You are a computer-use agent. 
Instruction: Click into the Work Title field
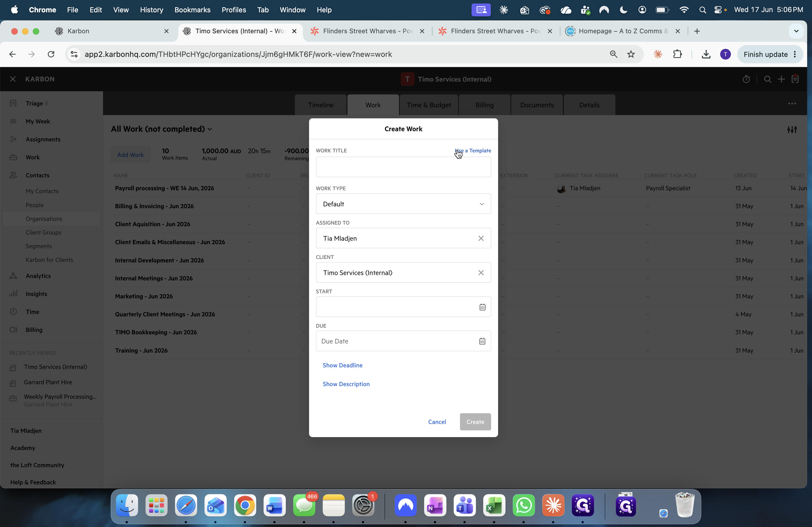coord(403,167)
